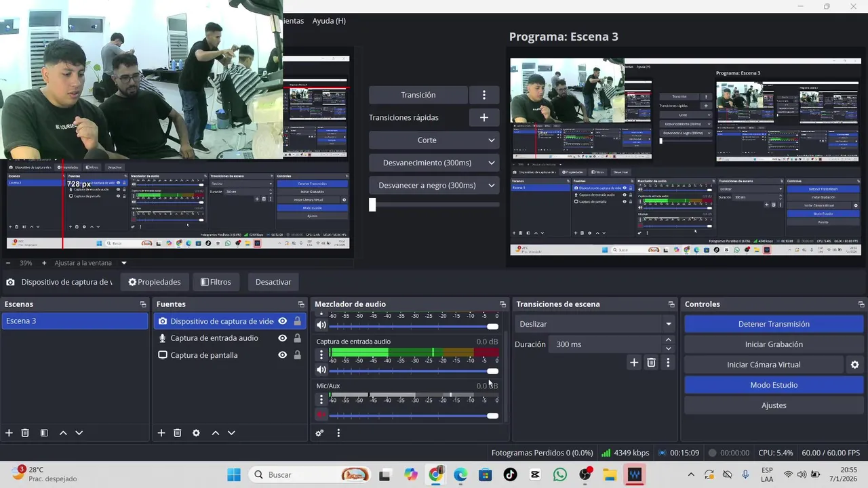Expand Desvanecer a negro (300ms) dropdown
Viewport: 868px width, 488px height.
point(492,185)
